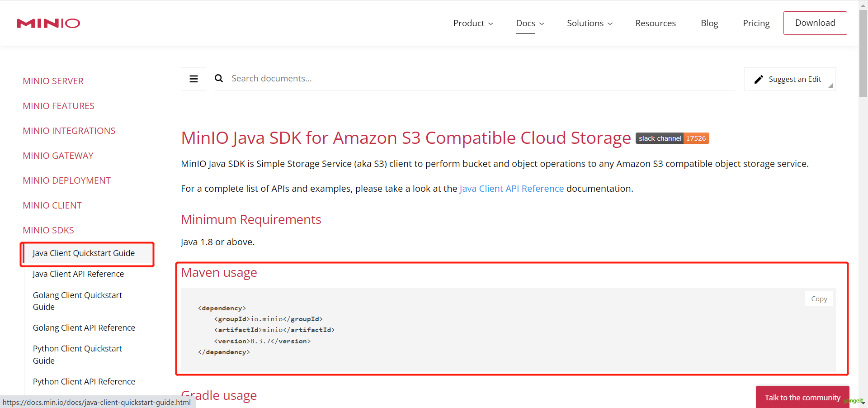Click the Download button
868x408 pixels.
815,23
